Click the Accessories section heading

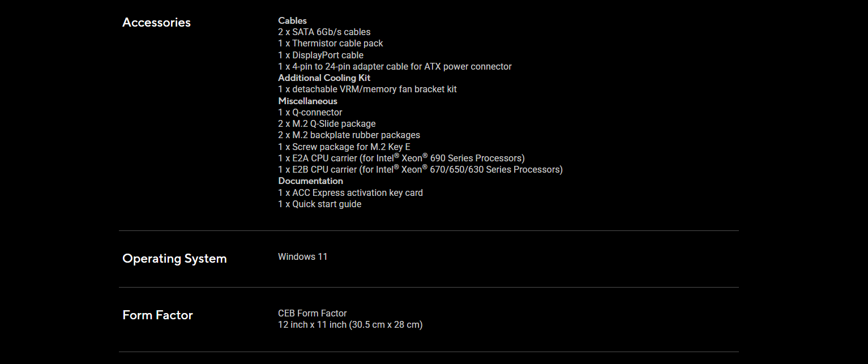(x=156, y=23)
